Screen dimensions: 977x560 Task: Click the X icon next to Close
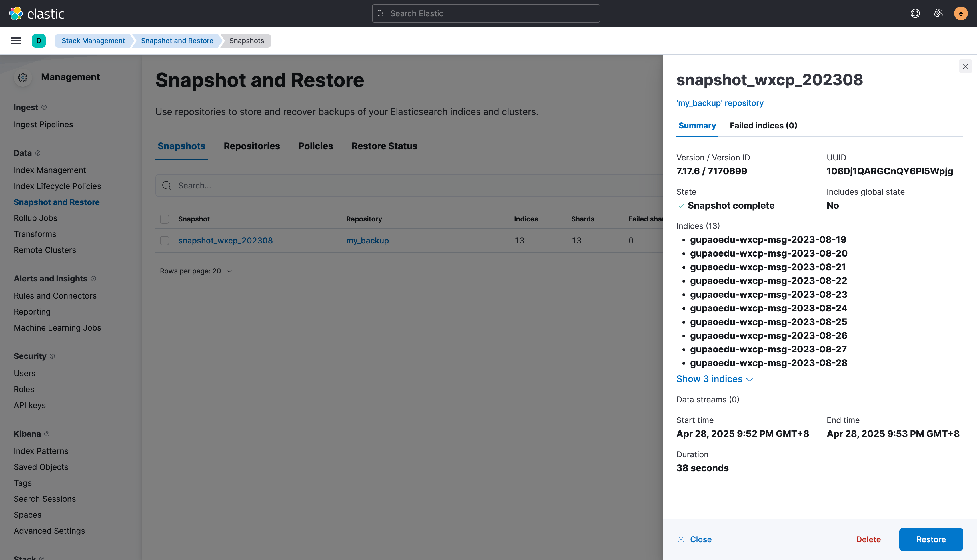point(681,540)
